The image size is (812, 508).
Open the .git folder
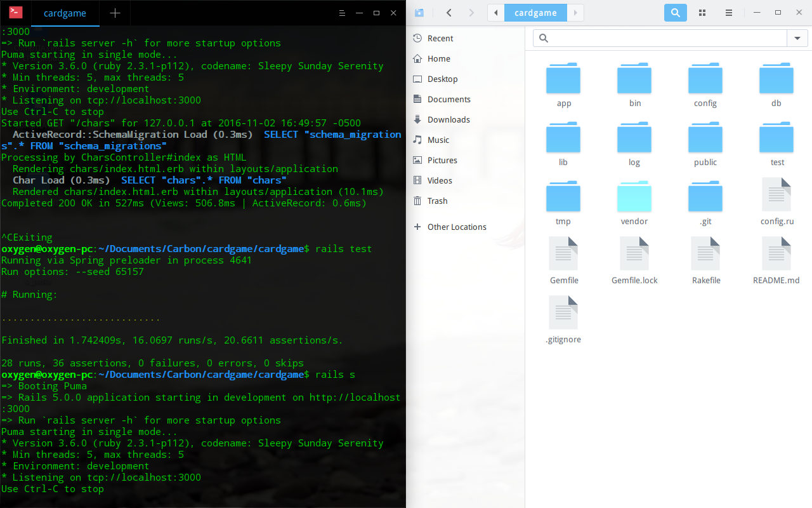pyautogui.click(x=705, y=198)
